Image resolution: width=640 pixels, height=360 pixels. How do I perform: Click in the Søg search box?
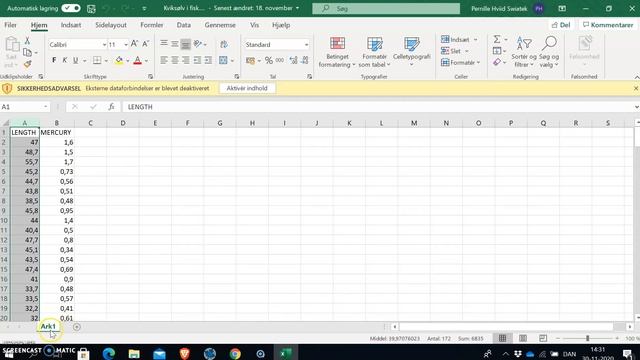click(x=386, y=8)
